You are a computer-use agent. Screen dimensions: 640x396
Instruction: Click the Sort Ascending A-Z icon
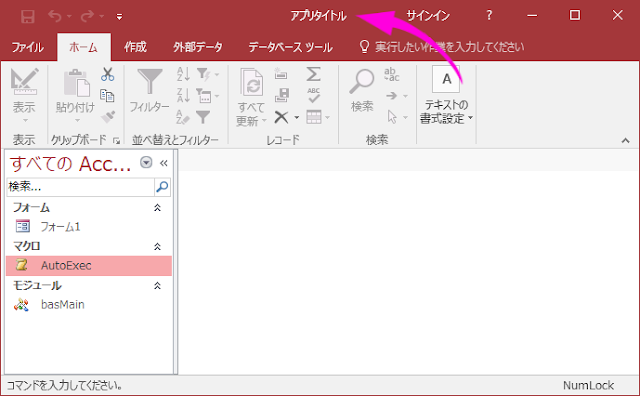point(183,74)
